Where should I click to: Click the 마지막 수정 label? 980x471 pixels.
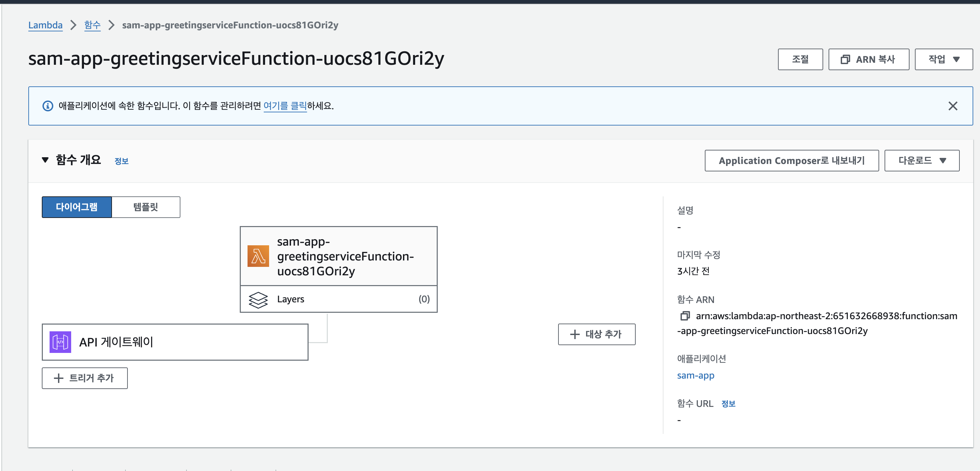point(698,255)
